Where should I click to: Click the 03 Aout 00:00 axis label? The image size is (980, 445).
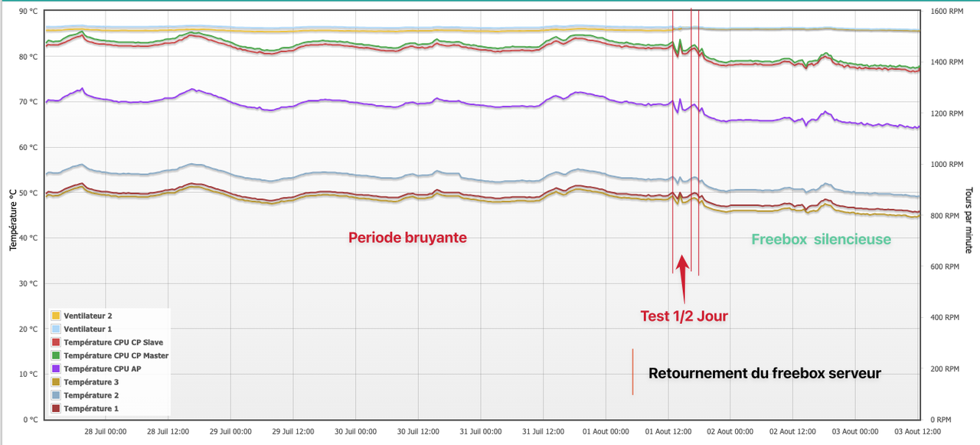coord(856,431)
